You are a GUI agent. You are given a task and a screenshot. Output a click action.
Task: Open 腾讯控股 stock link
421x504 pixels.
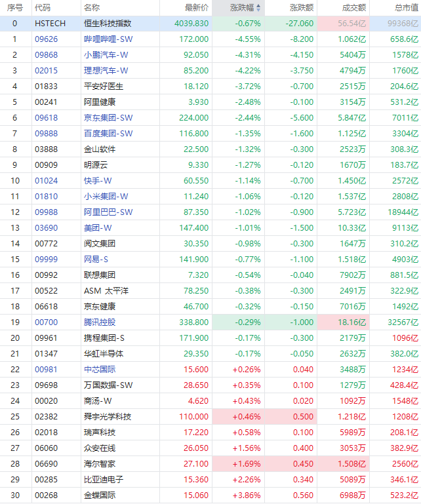[x=100, y=322]
